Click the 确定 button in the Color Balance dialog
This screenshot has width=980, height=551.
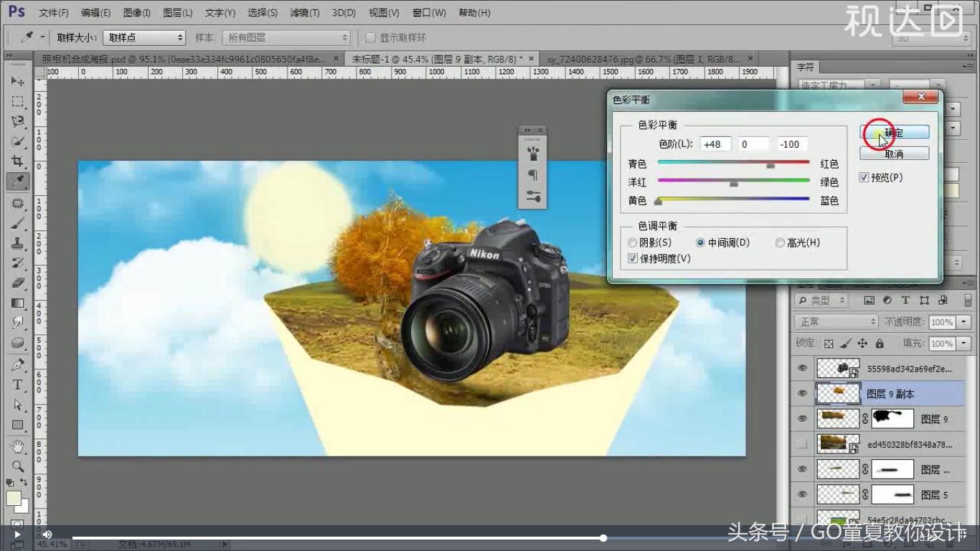pos(894,131)
